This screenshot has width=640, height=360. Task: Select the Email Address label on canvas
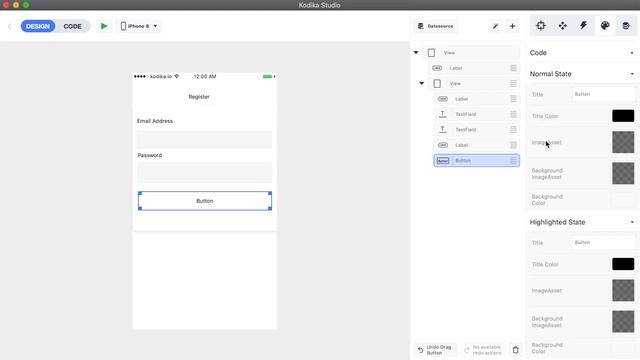(x=155, y=121)
